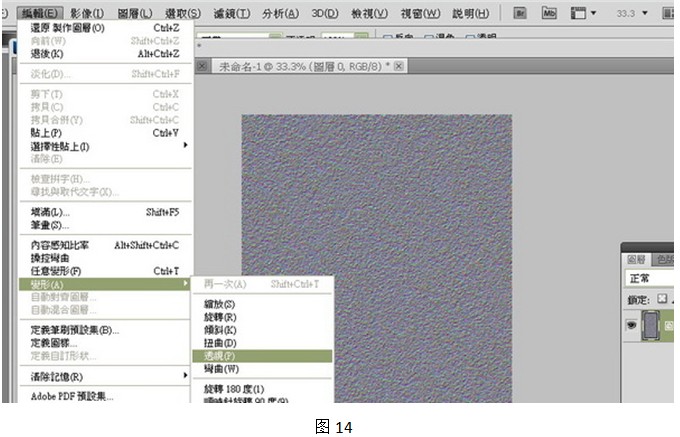Viewport: 680px width, 437px height.
Task: Open the 選取(S) menu
Action: (x=183, y=13)
